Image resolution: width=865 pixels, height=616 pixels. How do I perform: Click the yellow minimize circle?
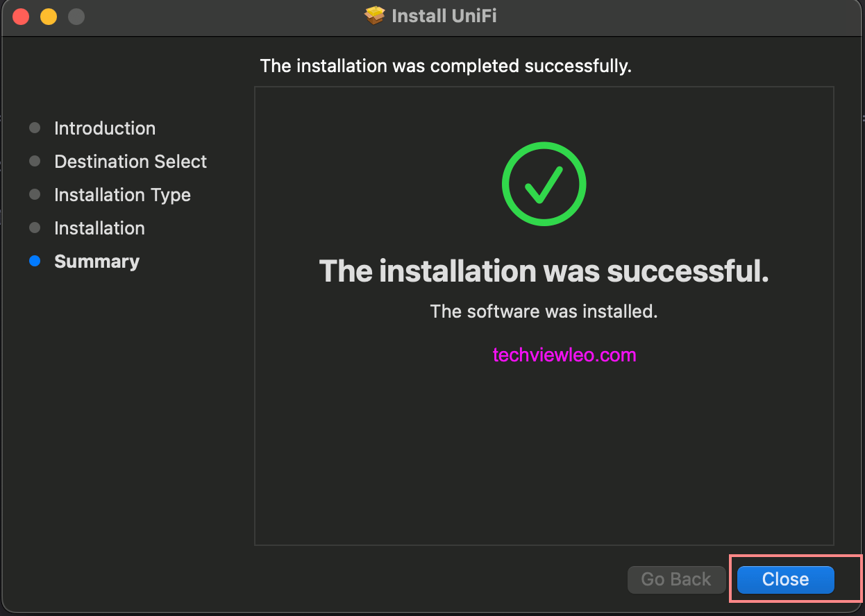48,16
